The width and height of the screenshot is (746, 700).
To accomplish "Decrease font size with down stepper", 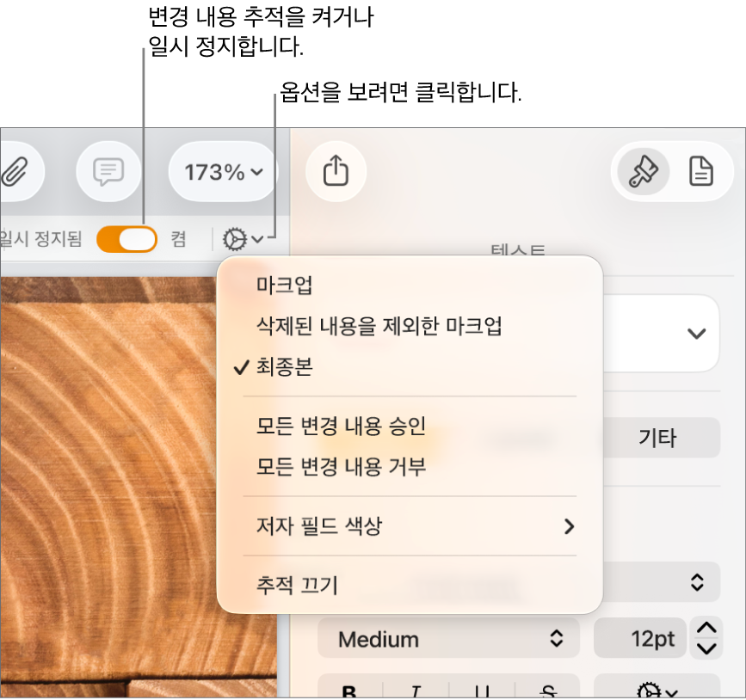I will coord(706,648).
